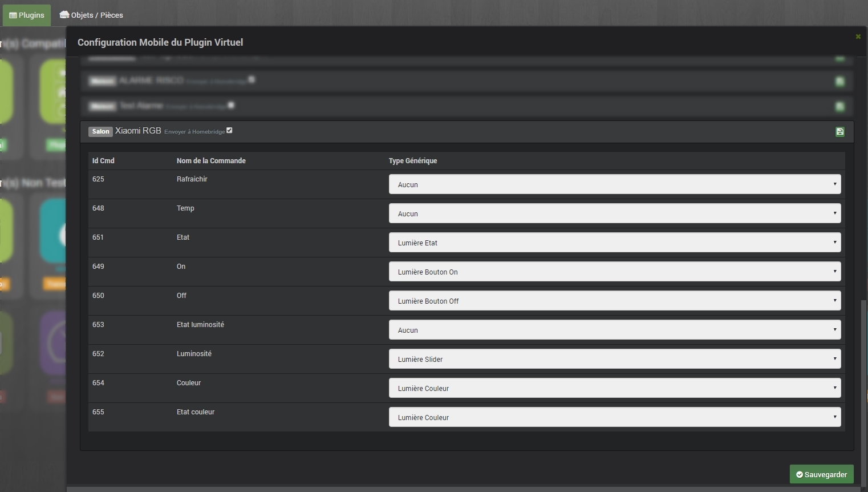
Task: Open generic type dropdown for On command
Action: 615,272
